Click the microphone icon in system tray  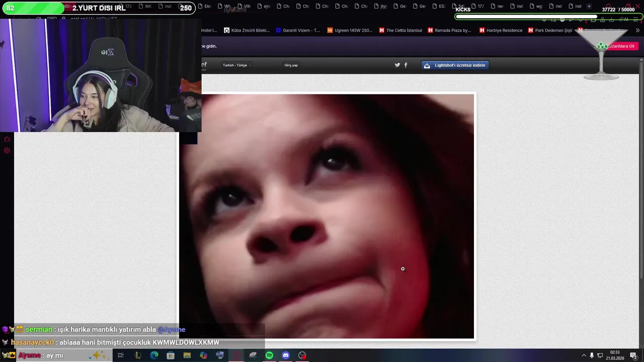[592, 355]
